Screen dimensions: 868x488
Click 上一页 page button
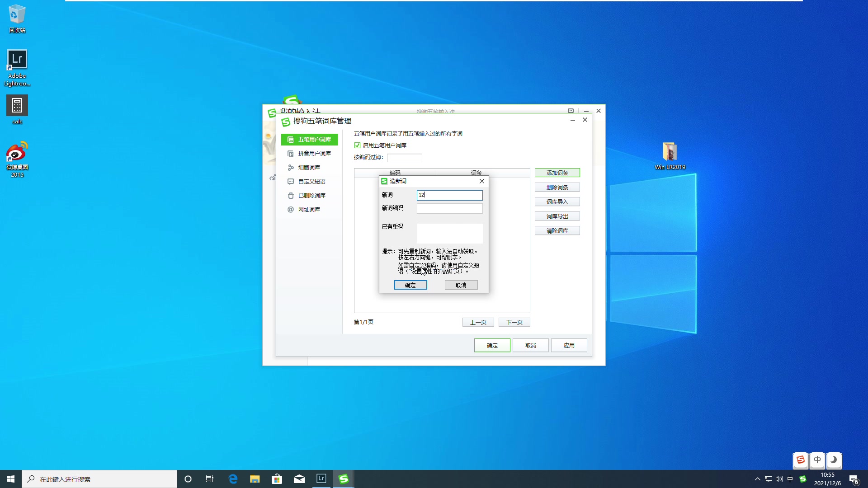[478, 322]
